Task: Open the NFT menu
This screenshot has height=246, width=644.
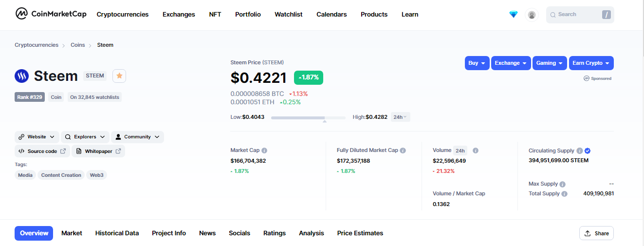Action: (x=215, y=15)
